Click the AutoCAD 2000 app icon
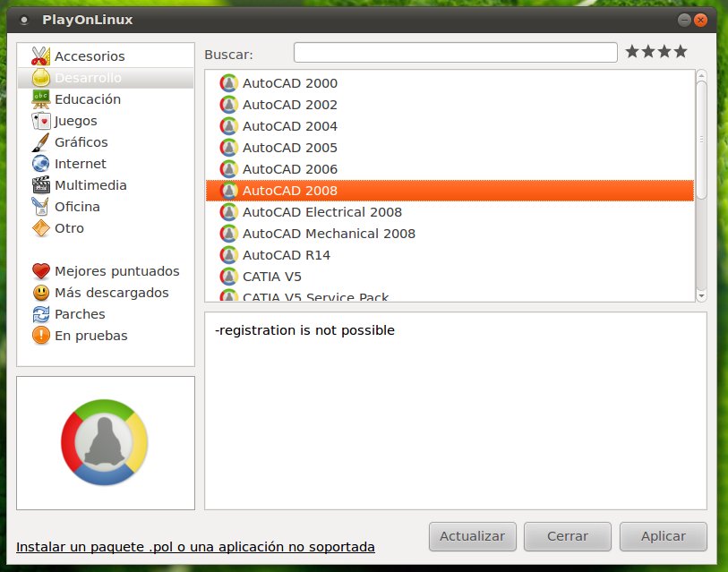The image size is (728, 572). (229, 83)
